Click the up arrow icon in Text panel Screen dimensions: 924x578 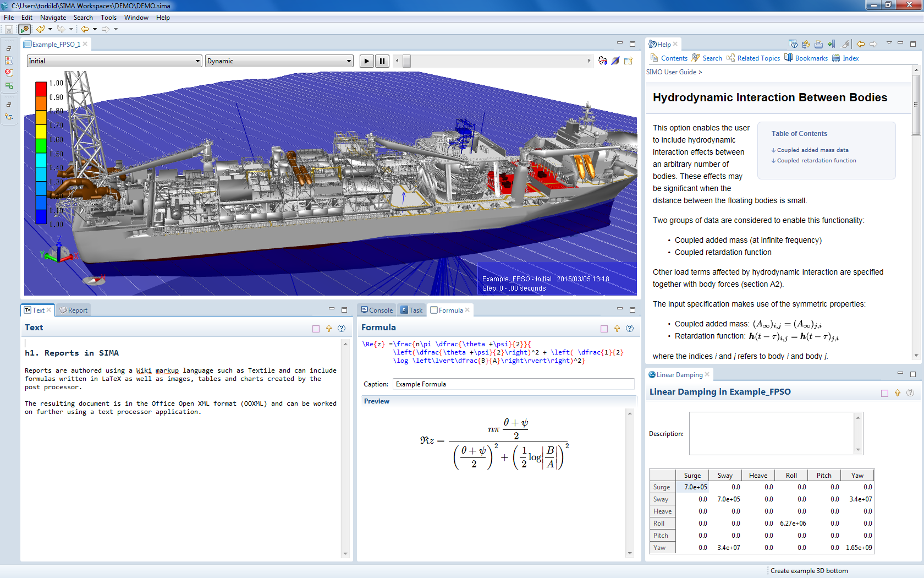pyautogui.click(x=329, y=329)
